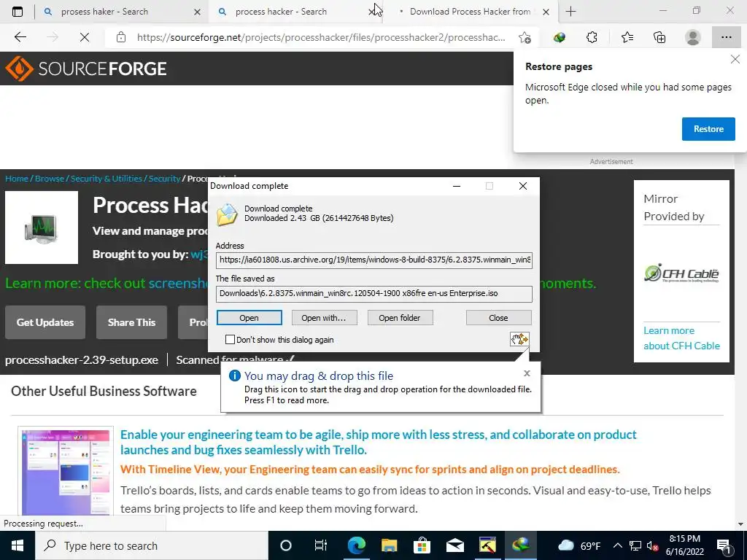Open File Explorer from the taskbar
Screen dimensions: 747x560
click(389, 545)
